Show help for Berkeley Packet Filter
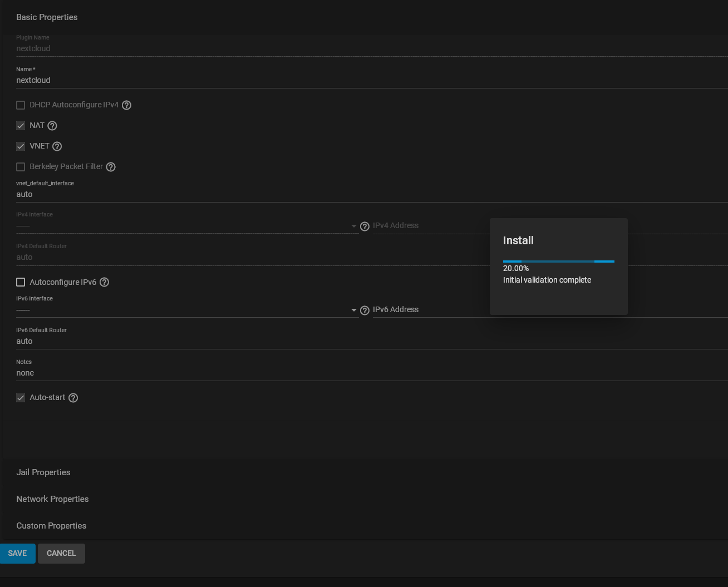728x587 pixels. [x=111, y=167]
